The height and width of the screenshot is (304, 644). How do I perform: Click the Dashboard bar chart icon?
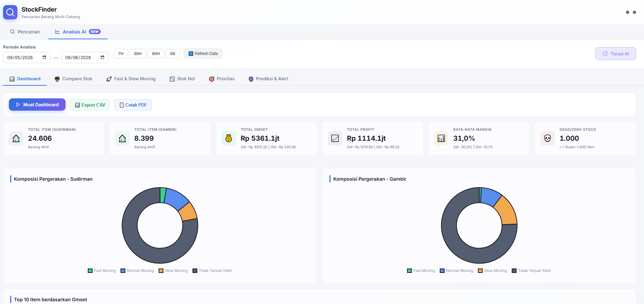(x=12, y=79)
